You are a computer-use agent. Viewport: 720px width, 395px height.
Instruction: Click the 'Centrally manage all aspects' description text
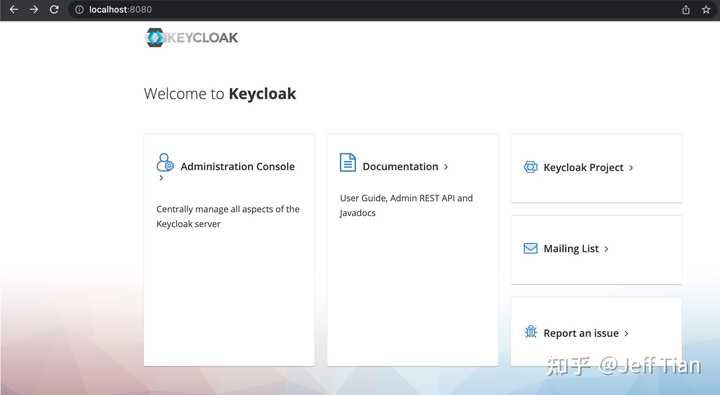(228, 216)
